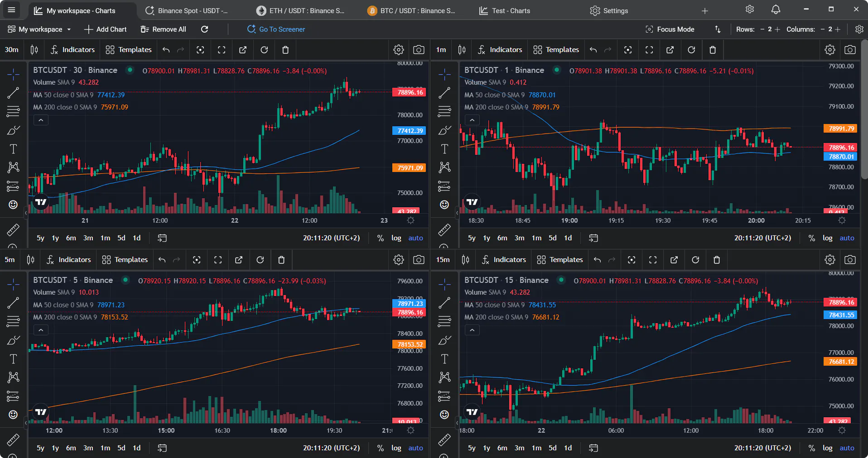
Task: Collapse indicator legend in 1m chart
Action: (472, 120)
